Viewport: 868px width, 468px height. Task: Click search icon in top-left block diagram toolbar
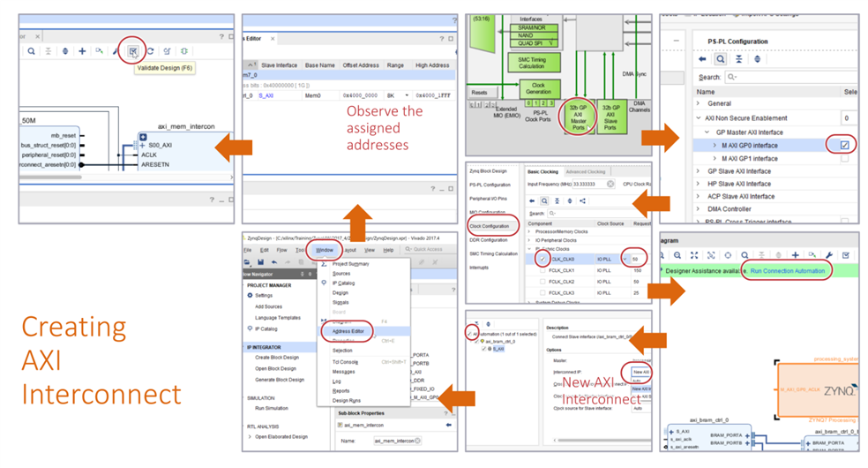click(32, 51)
